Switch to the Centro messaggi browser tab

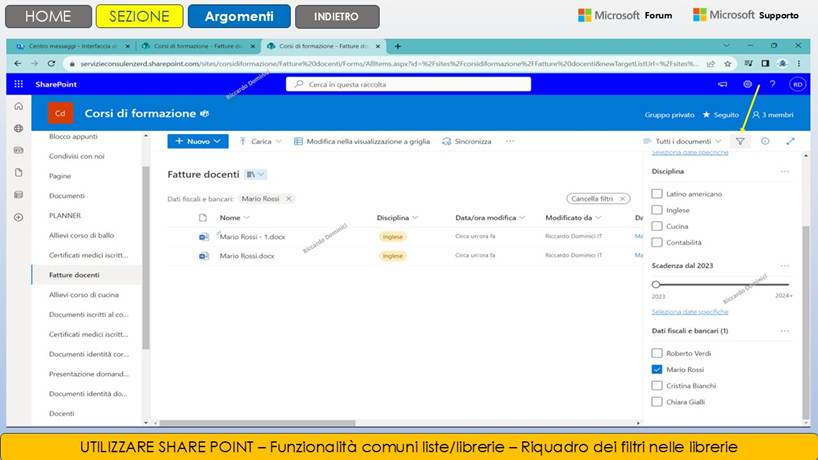(x=72, y=46)
